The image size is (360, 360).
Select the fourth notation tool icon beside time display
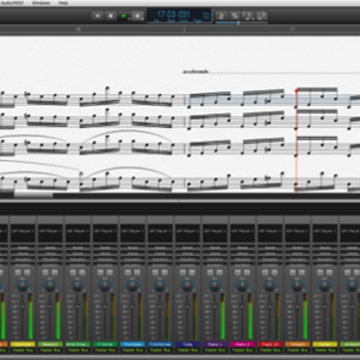[262, 16]
